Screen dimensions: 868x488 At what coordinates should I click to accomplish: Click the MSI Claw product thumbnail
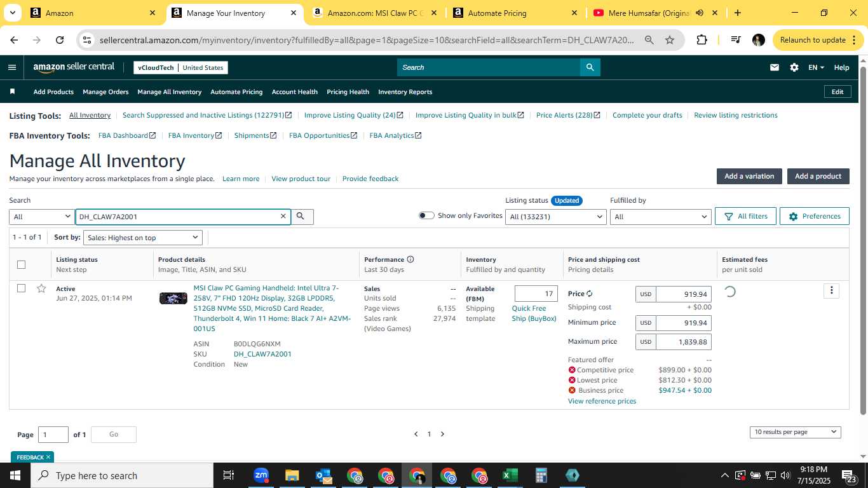pos(173,298)
